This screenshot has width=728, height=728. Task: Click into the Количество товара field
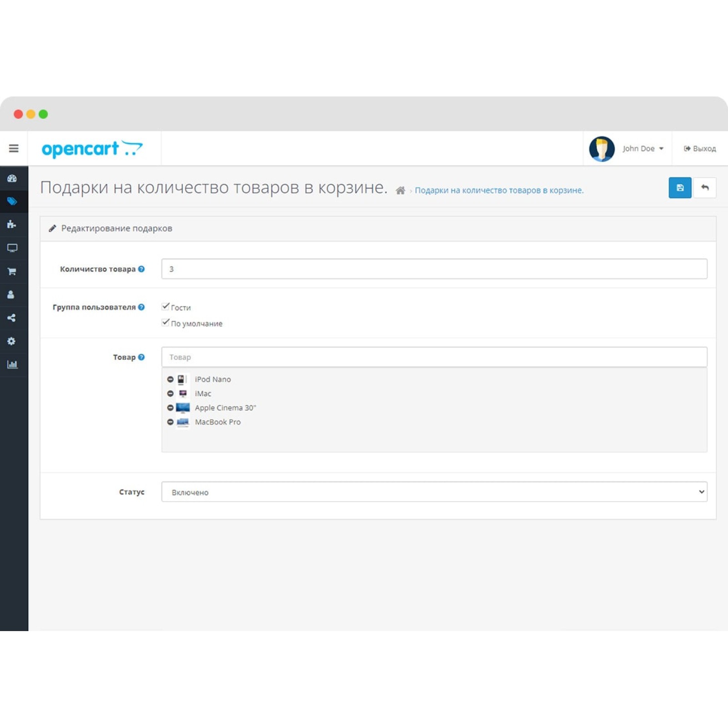[434, 269]
